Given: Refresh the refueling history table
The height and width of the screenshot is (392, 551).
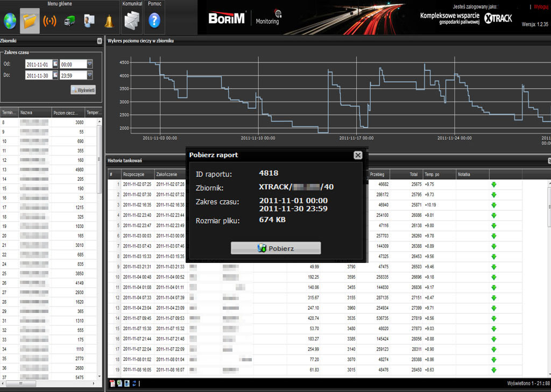Looking at the screenshot, I should pos(133,383).
